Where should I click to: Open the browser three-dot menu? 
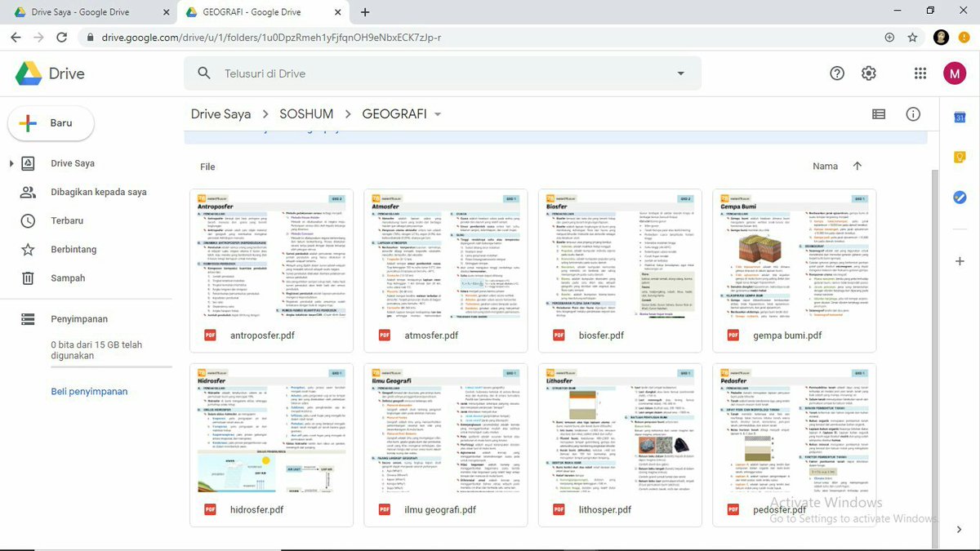pos(965,38)
